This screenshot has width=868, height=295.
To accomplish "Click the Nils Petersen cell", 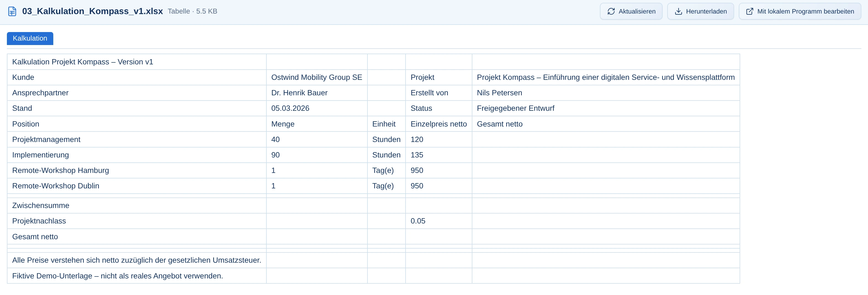I will [606, 93].
